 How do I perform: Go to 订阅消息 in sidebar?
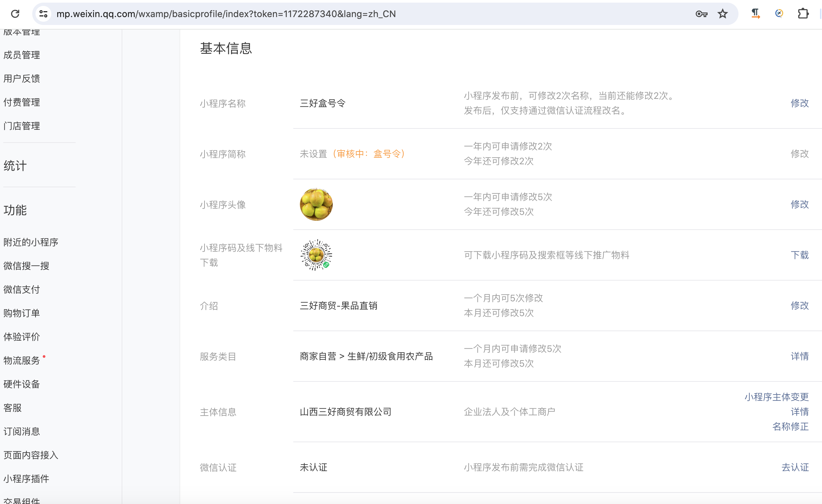(22, 431)
